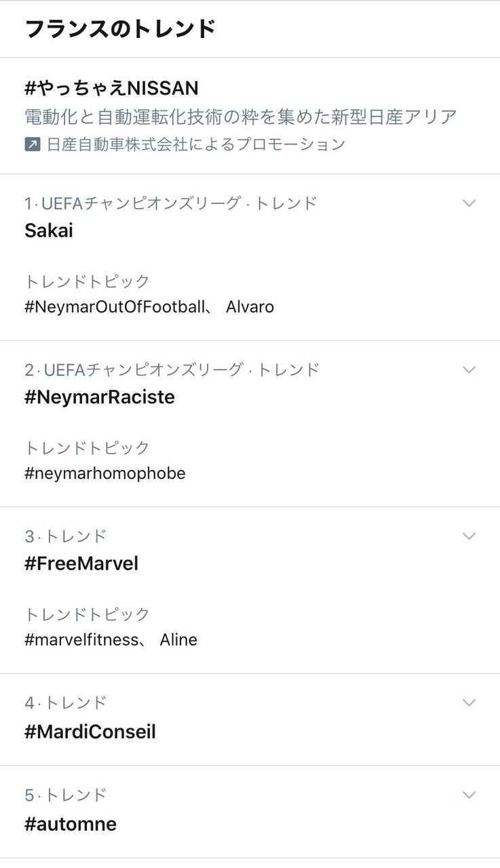Tap the #neymarhomophobe related hashtag
500x868 pixels.
[x=105, y=473]
